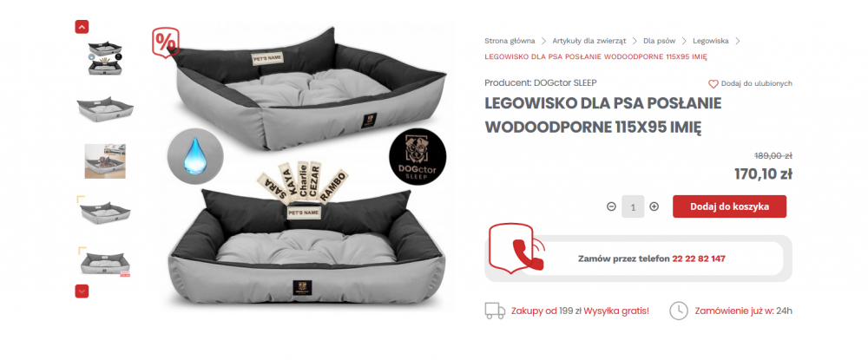This screenshot has width=868, height=360.
Task: Click the clock order-time icon
Action: click(x=679, y=311)
